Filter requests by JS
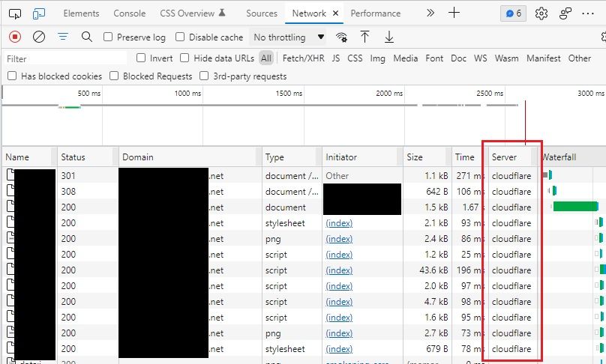 336,58
